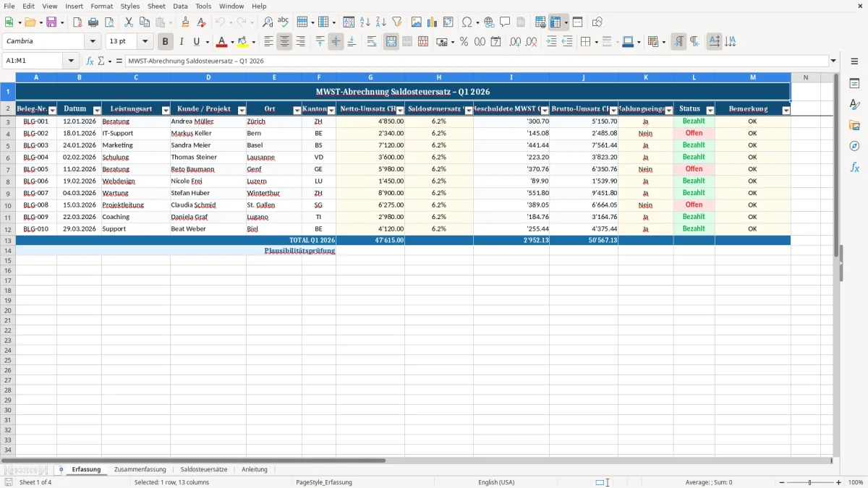Insert a comment
This screenshot has width=868, height=488.
tap(505, 22)
